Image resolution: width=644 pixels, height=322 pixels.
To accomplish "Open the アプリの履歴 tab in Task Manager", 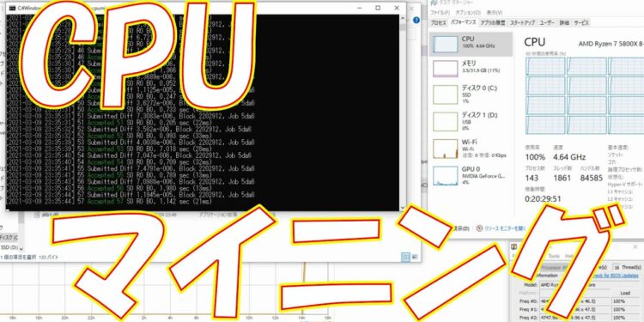I will click(x=494, y=22).
